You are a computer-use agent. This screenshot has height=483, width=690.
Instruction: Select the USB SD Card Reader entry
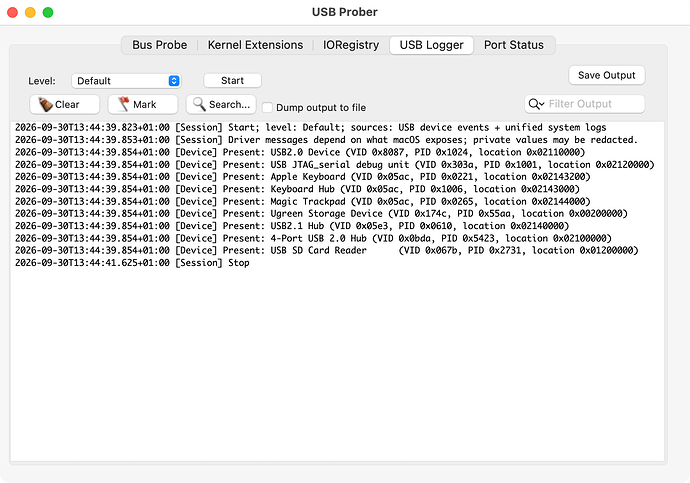327,251
